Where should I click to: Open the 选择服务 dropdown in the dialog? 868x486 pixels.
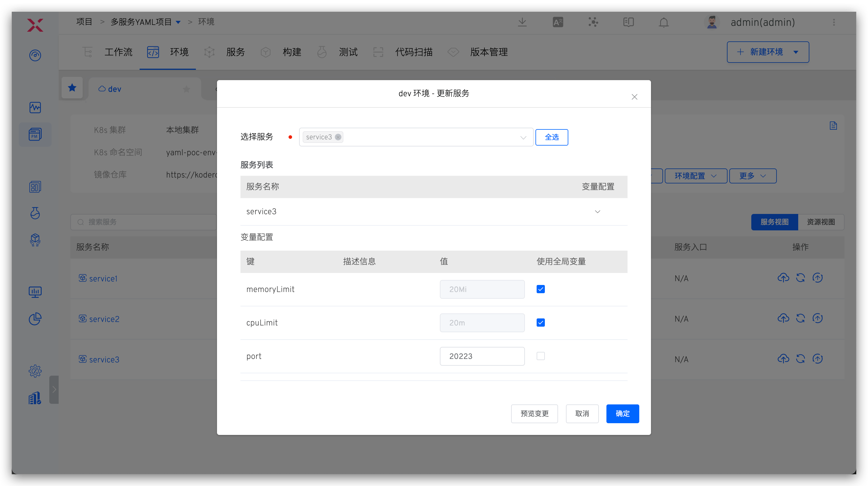point(523,137)
